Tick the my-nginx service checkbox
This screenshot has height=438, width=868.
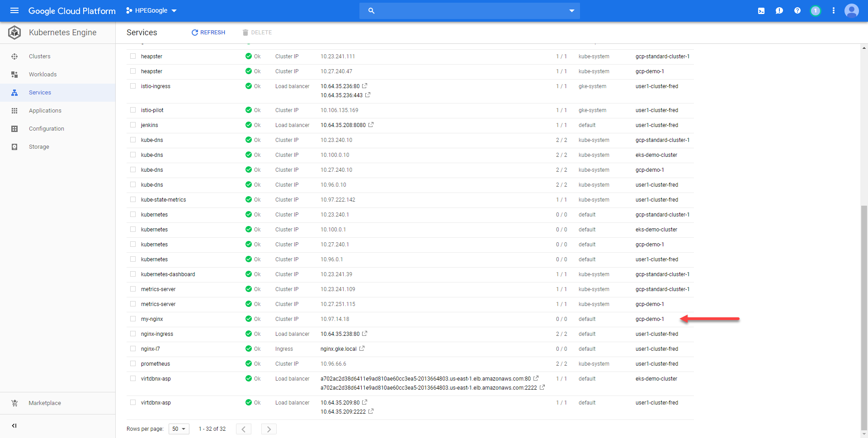[133, 319]
